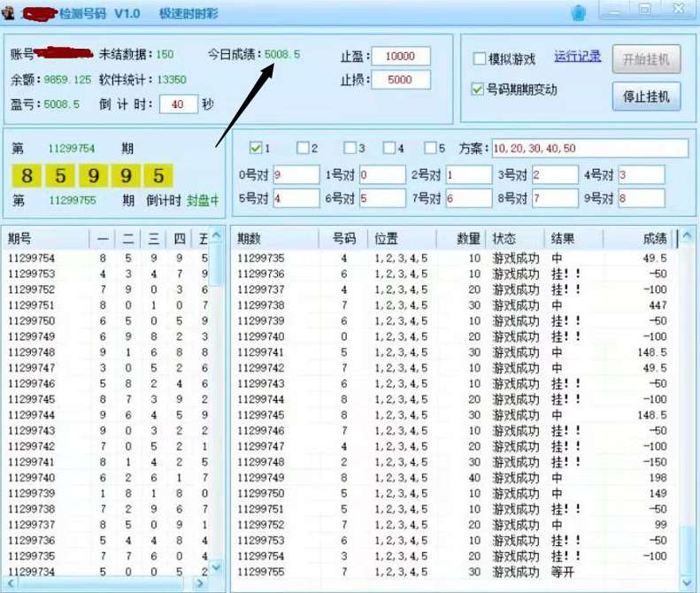Click the results table scroll-up arrow
700x593 pixels.
pyautogui.click(x=687, y=235)
